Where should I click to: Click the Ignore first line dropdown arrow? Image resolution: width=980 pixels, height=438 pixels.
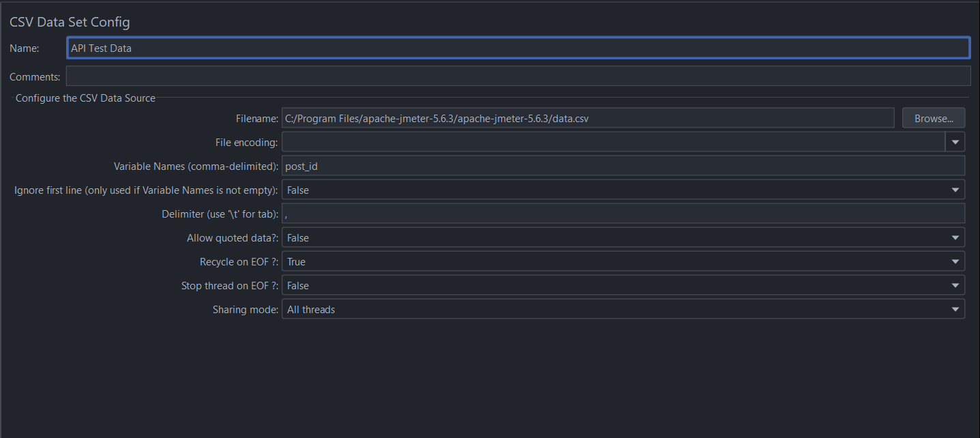point(955,189)
